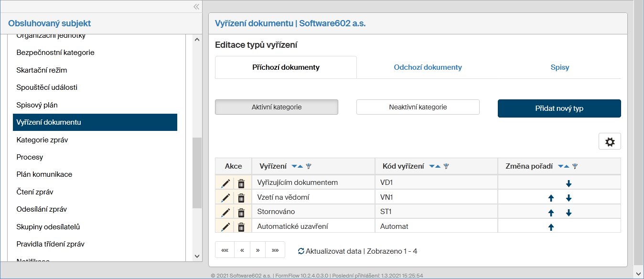This screenshot has height=279, width=644.
Task: Sort Změna pořadí column ascending
Action: [567, 167]
